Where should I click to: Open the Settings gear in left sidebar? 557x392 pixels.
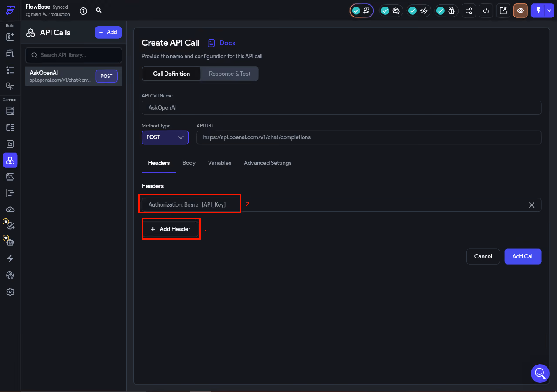[10, 292]
